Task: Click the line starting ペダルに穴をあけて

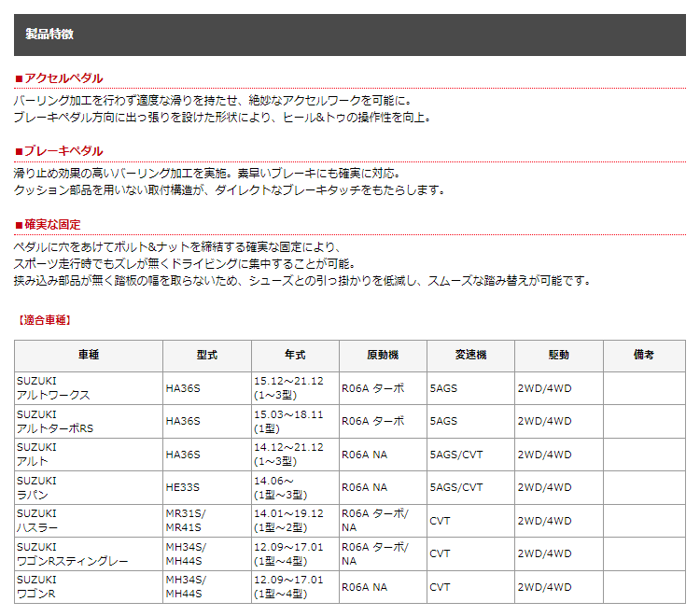Action: [178, 246]
